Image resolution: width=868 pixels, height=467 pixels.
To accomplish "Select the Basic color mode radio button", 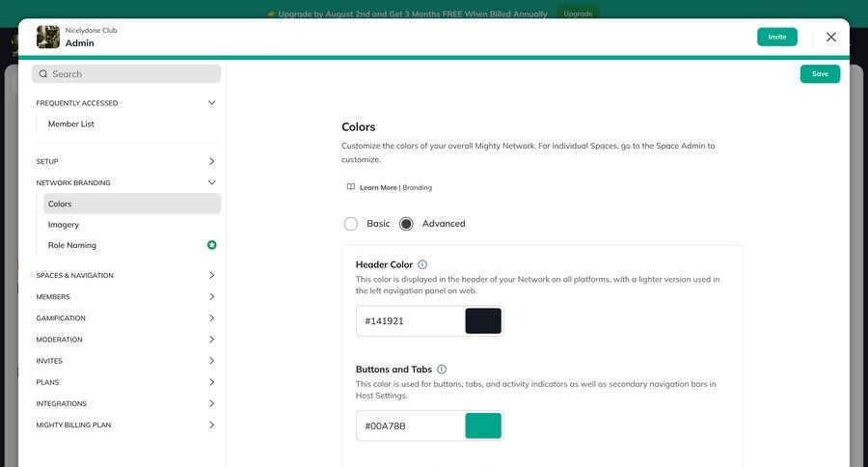I will click(x=350, y=224).
